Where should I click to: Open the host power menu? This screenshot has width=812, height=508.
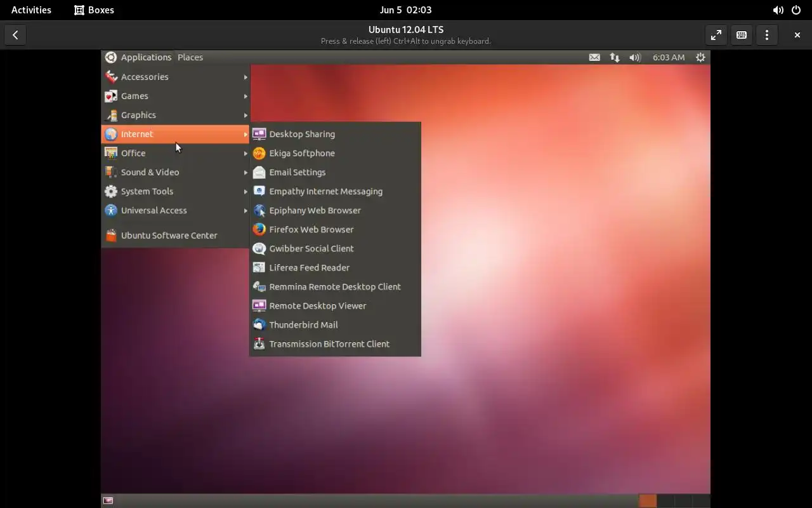click(x=796, y=10)
